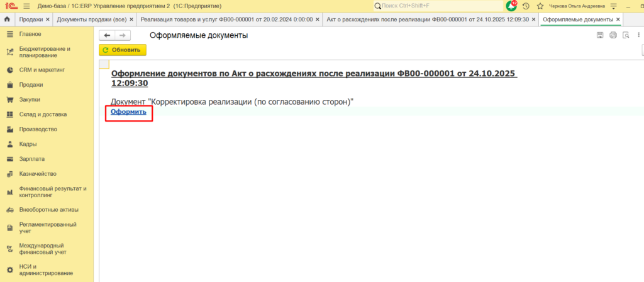Close Реализация товаров и услуг tab
The width and height of the screenshot is (644, 282).
click(x=318, y=19)
